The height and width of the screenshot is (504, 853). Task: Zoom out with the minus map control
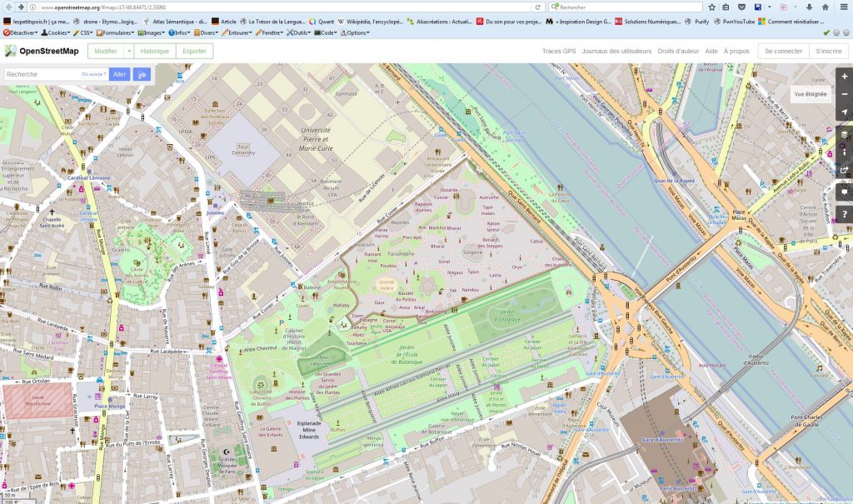pyautogui.click(x=844, y=95)
